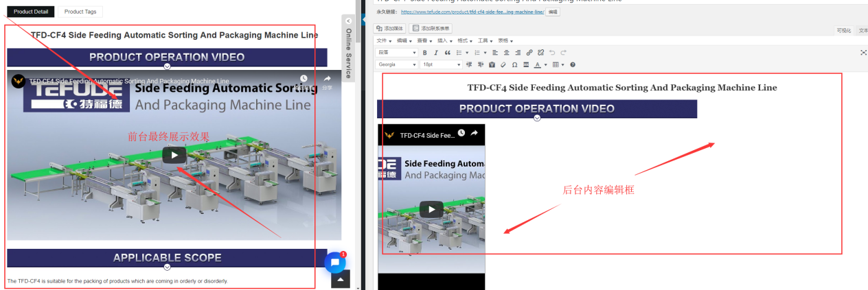Click the back-to-top arrow button
The image size is (868, 290).
point(341,279)
